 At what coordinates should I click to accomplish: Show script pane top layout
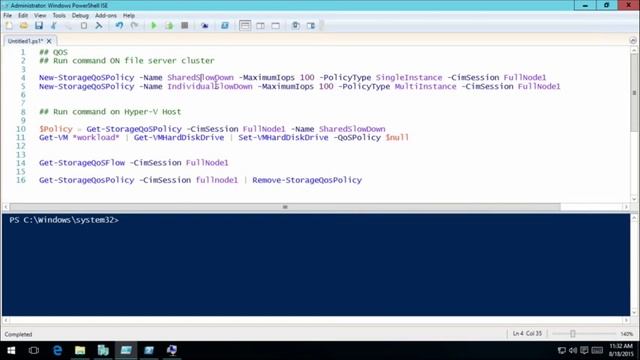point(245,26)
